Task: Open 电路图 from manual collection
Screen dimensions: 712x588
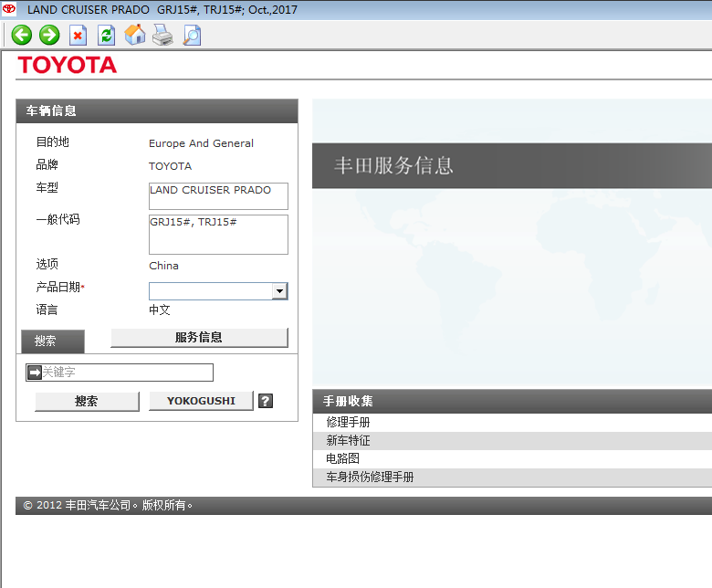Action: pos(342,458)
